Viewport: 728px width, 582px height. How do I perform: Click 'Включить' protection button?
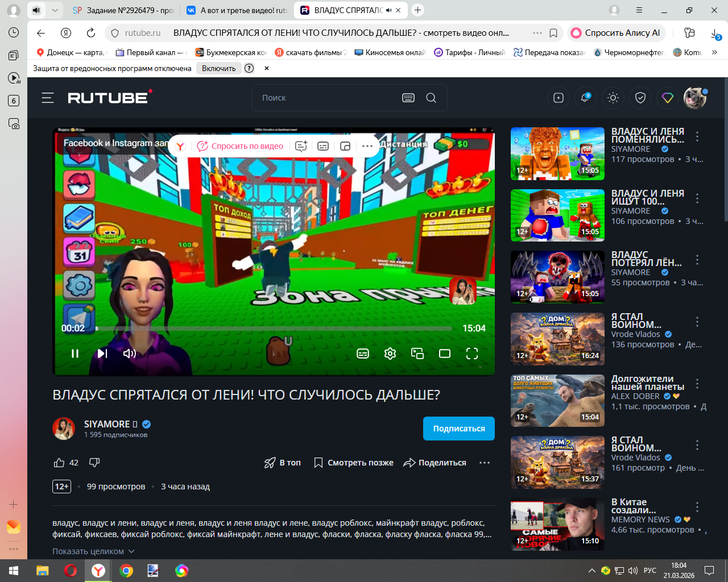(x=218, y=68)
